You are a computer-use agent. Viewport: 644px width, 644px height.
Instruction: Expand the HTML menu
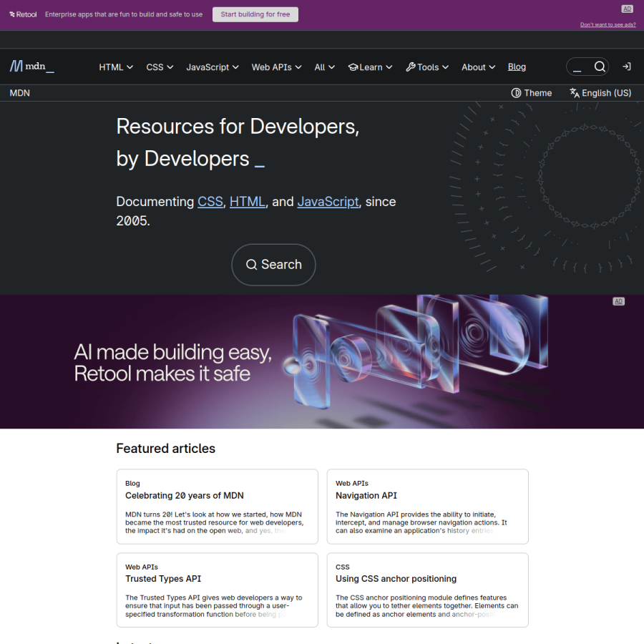click(x=116, y=67)
